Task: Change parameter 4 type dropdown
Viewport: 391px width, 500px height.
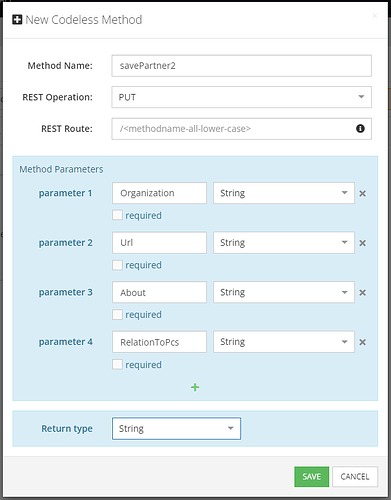Action: (x=284, y=342)
